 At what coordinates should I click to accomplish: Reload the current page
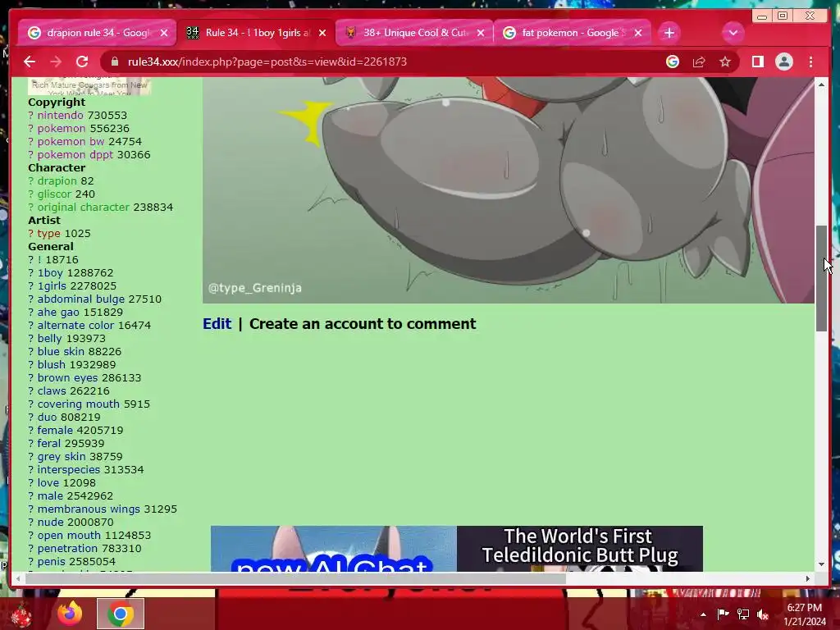pyautogui.click(x=82, y=62)
